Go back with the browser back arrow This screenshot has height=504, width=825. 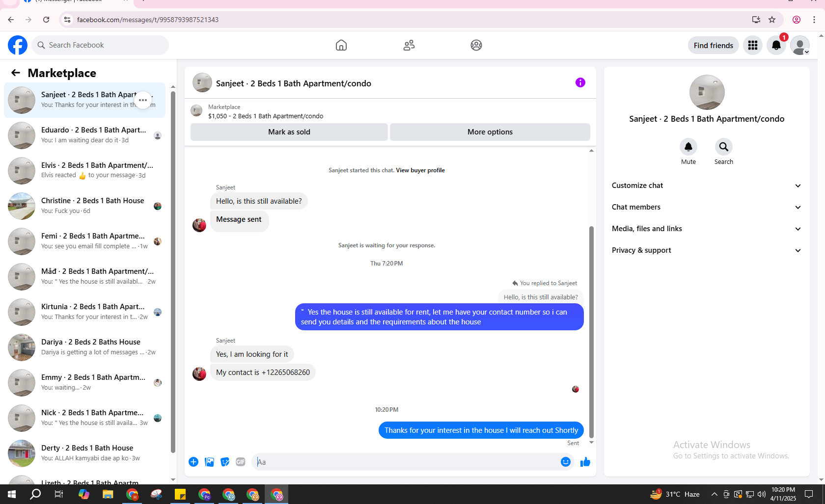pos(11,20)
